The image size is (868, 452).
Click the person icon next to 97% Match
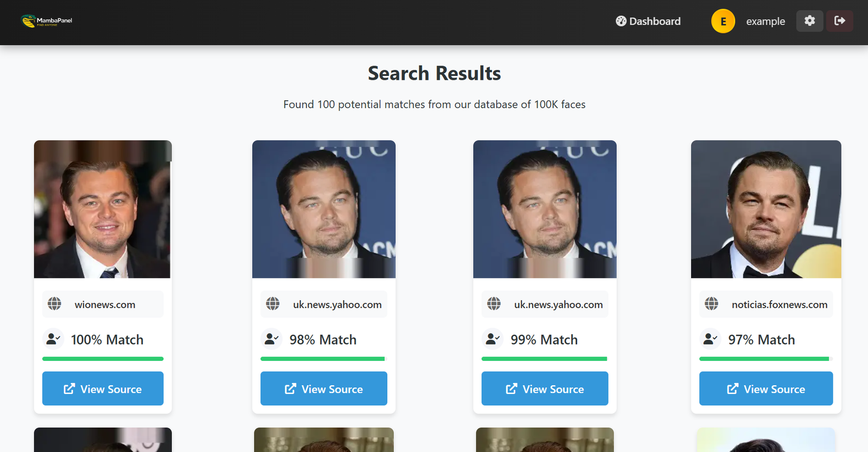point(710,338)
